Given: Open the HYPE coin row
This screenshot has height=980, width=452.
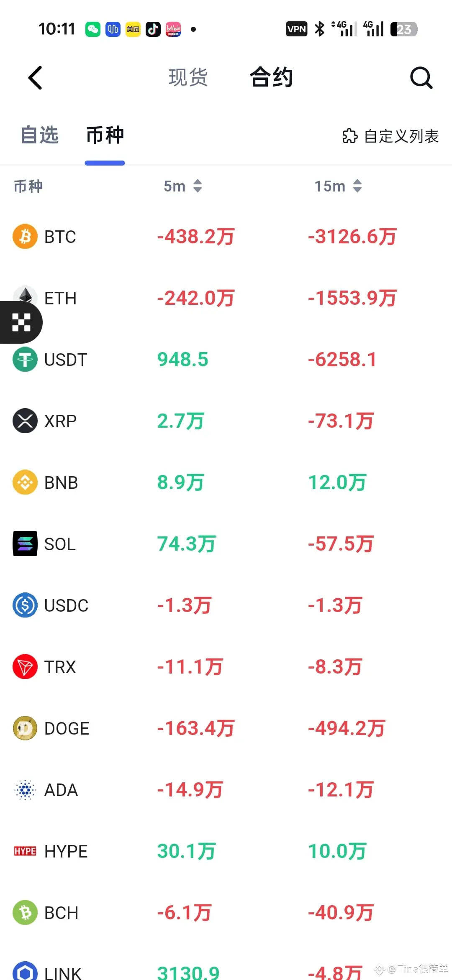Looking at the screenshot, I should click(66, 851).
